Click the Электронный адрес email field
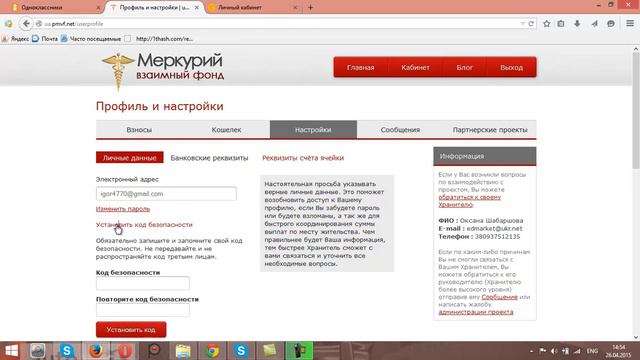This screenshot has width=640, height=360. click(x=166, y=193)
